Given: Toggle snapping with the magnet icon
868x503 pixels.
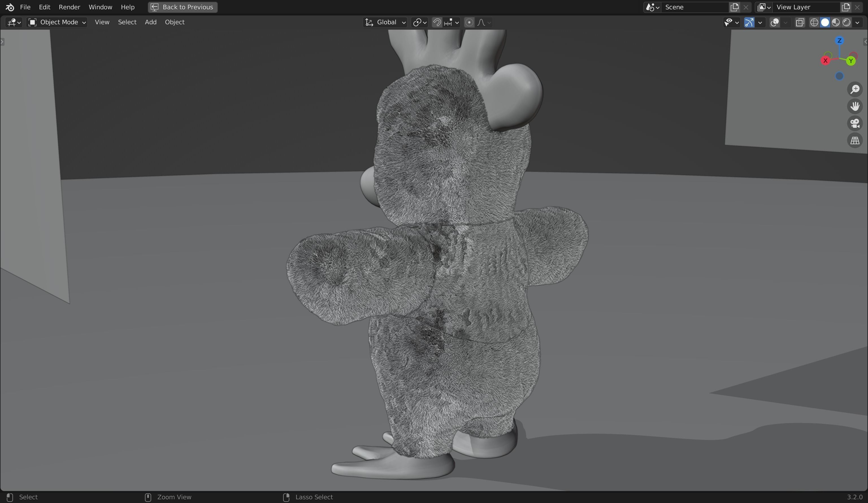Looking at the screenshot, I should pos(437,22).
